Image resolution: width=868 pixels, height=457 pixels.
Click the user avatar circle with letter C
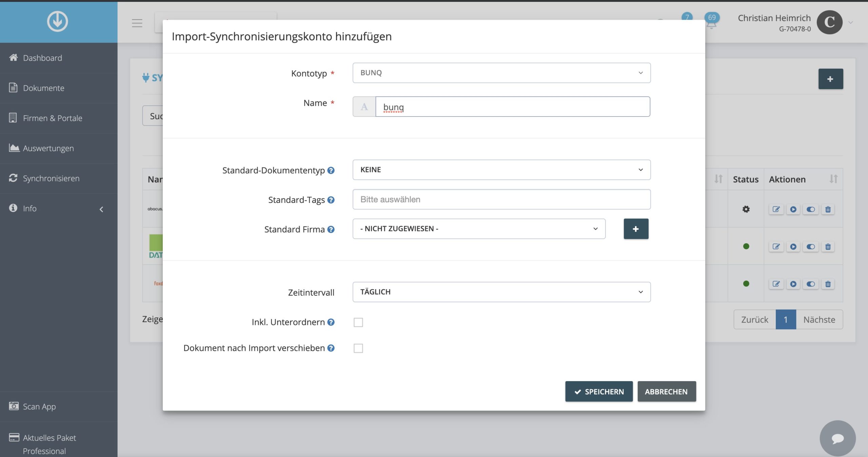[x=829, y=22]
